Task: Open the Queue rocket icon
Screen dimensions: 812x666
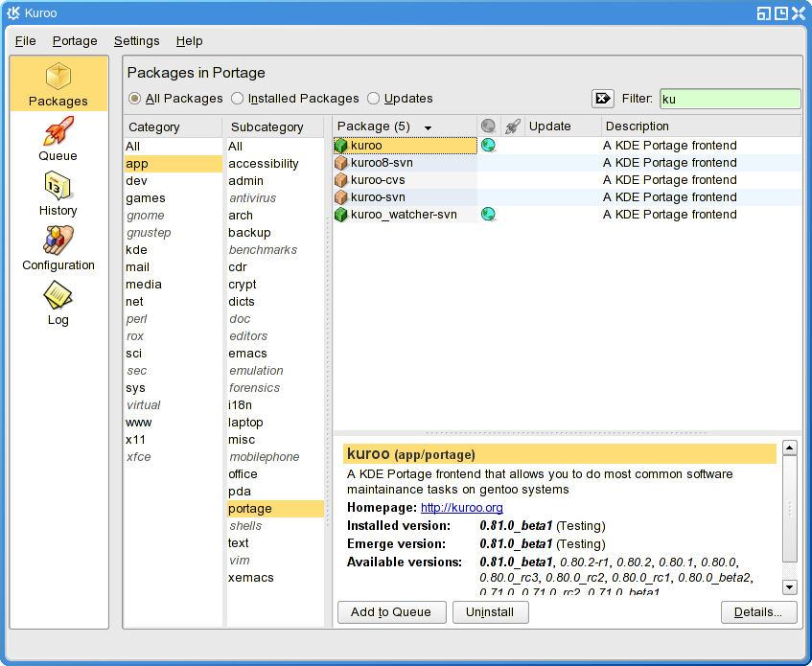Action: tap(58, 130)
